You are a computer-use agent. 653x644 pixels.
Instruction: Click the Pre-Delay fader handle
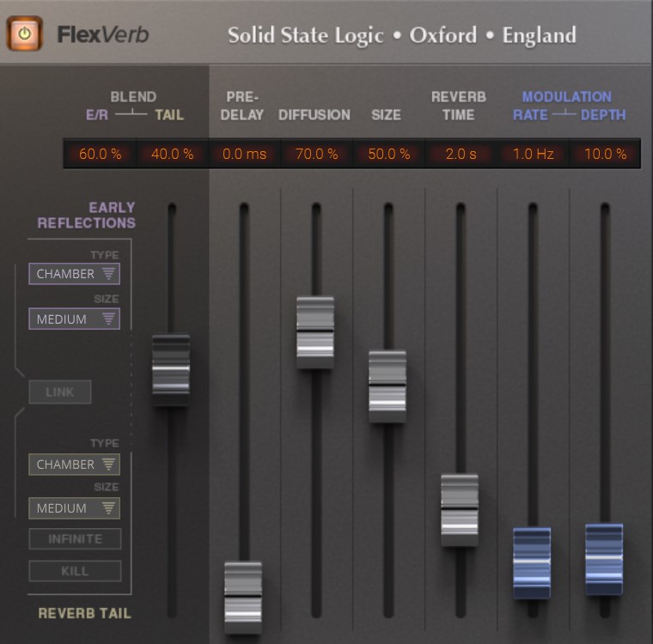click(243, 597)
